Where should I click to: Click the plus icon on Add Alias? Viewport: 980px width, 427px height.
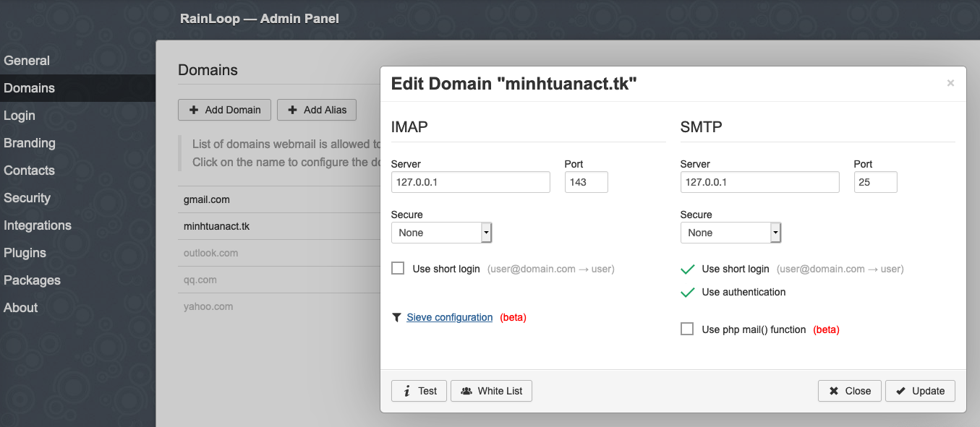(293, 110)
